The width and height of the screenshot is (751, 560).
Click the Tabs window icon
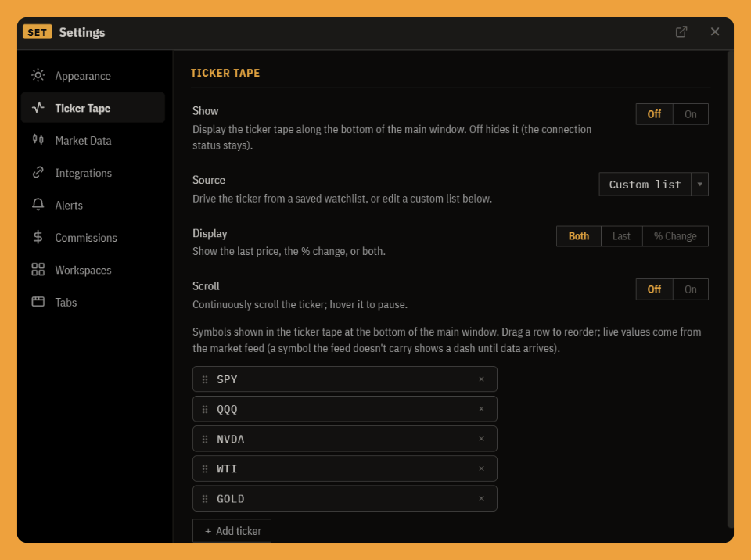coord(38,302)
